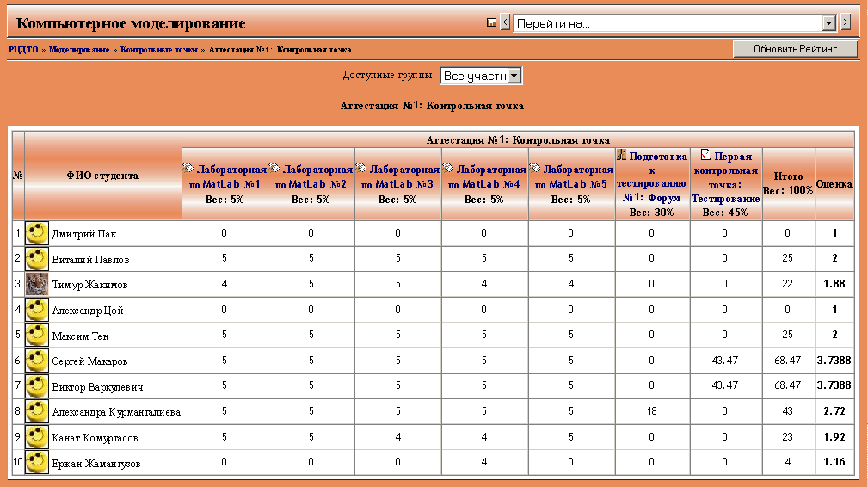Open the Лабораторная по MatLab №4 link

488,177
